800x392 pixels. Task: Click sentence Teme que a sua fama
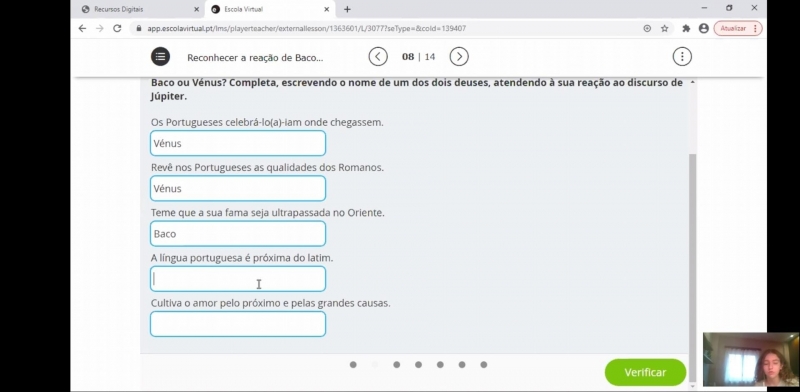click(x=268, y=213)
